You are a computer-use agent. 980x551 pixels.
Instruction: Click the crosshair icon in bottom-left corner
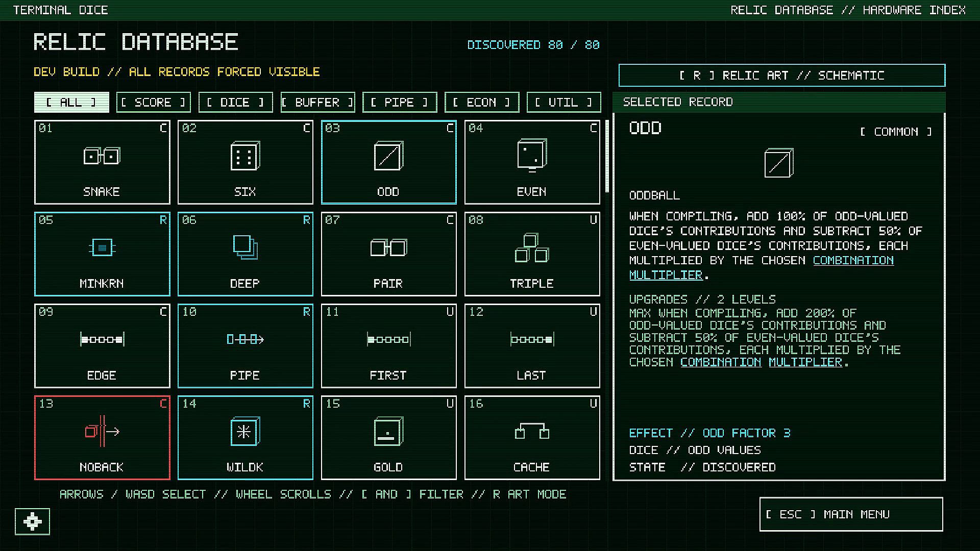click(x=32, y=521)
